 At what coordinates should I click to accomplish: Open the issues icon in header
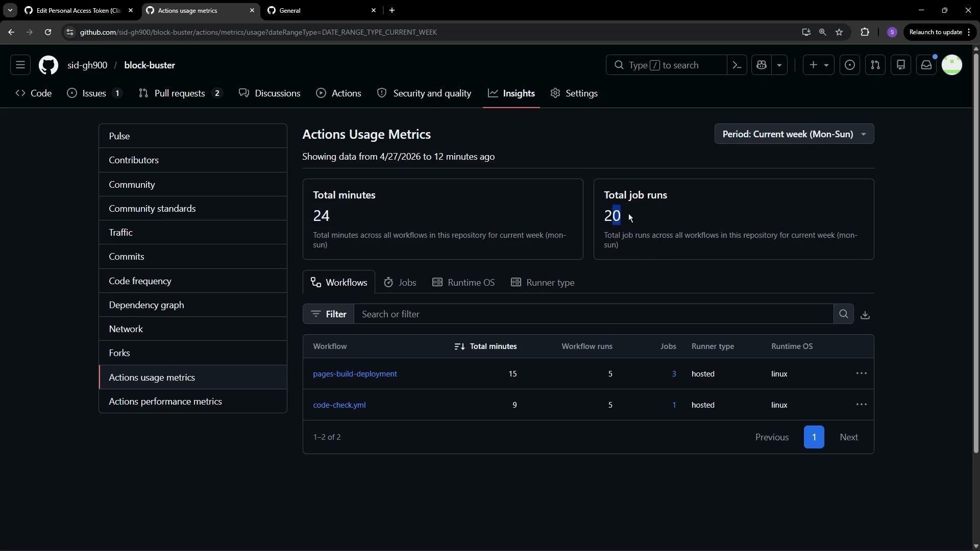[x=850, y=65]
